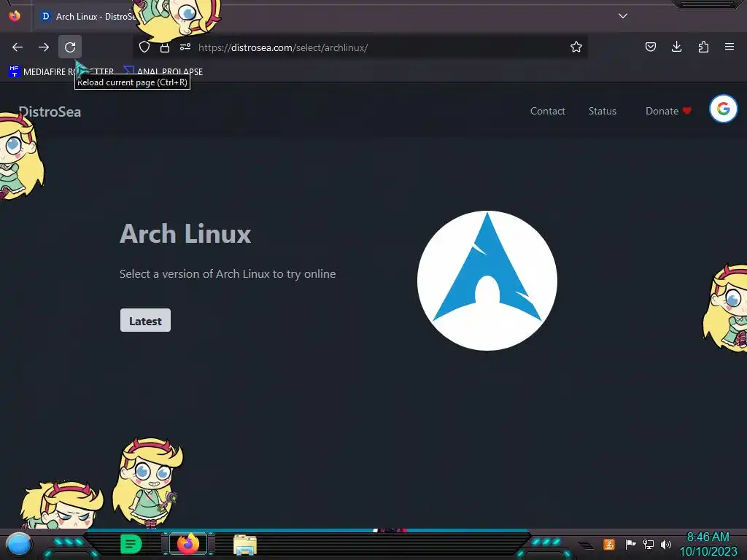Open the green notes app on taskbar
The image size is (747, 560).
[x=131, y=544]
